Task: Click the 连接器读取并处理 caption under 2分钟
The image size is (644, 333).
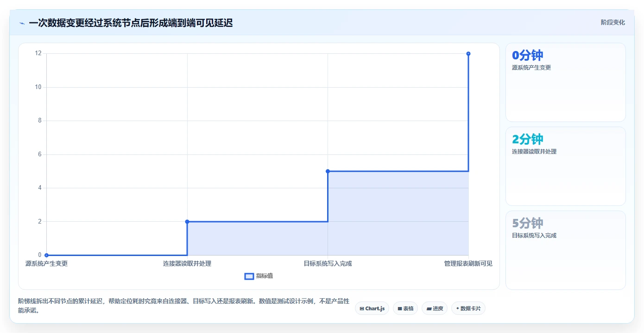Action: (x=534, y=152)
